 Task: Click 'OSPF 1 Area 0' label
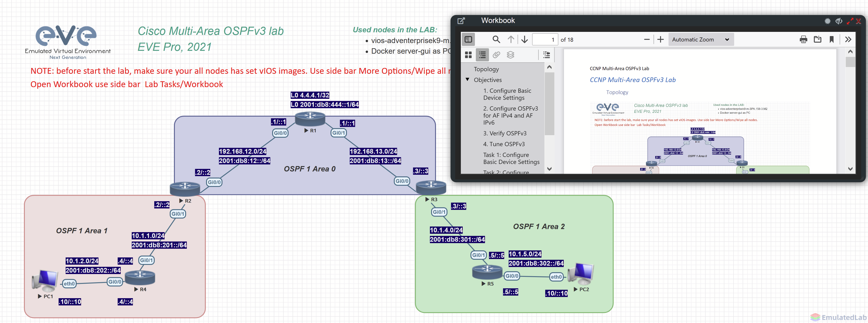coord(309,169)
